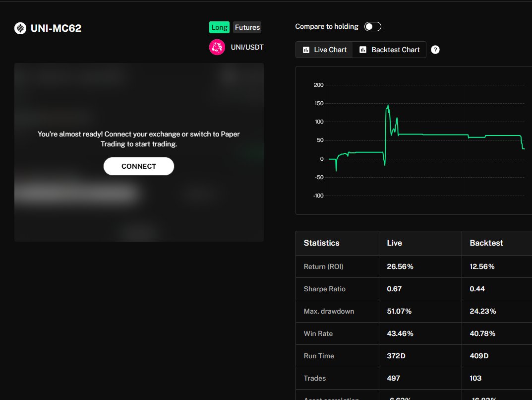Click the UNI-MC62 strategy title
Screen dimensions: 532x400
pos(56,28)
